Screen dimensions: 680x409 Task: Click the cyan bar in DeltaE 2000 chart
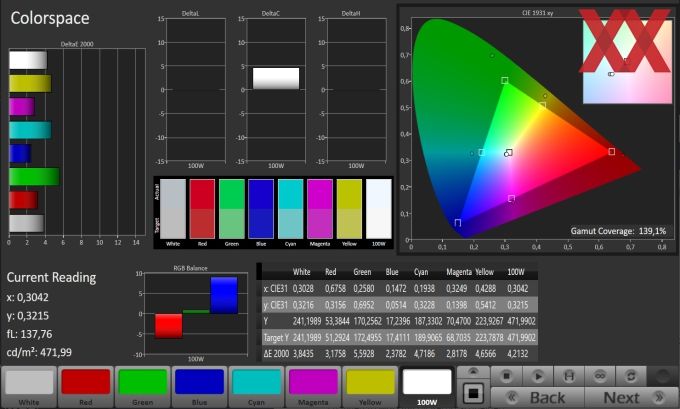click(x=30, y=130)
